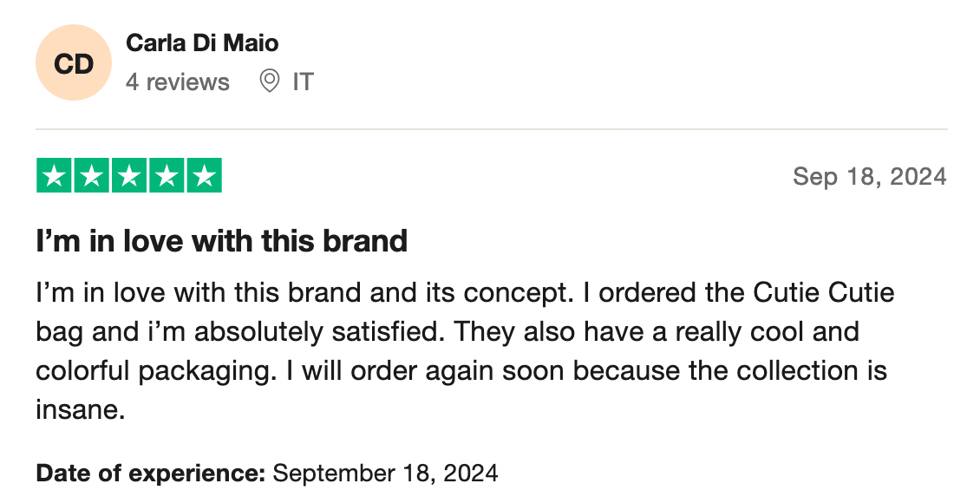Click the CD avatar circle

click(x=74, y=62)
